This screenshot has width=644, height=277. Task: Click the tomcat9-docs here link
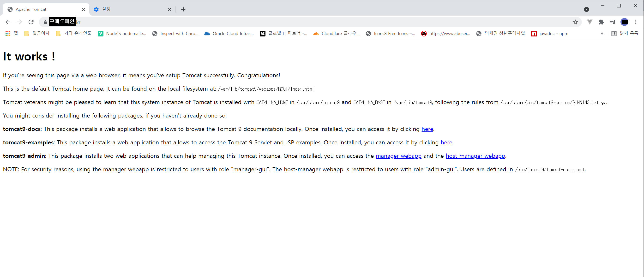point(427,129)
